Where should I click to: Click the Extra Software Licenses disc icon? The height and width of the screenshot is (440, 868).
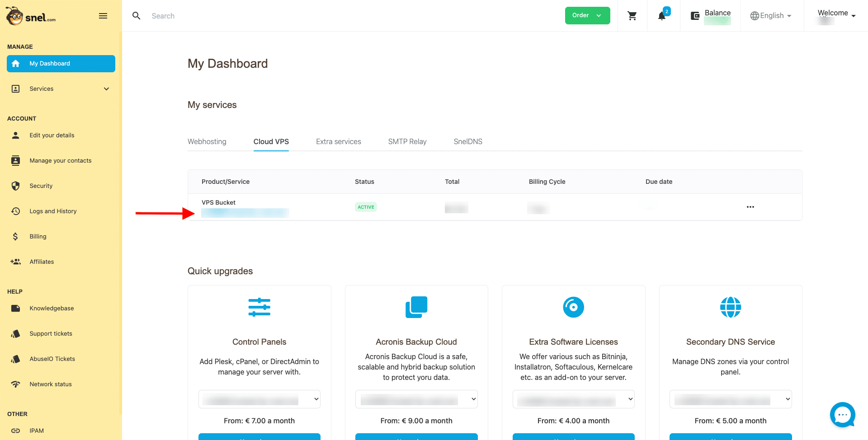pos(574,307)
